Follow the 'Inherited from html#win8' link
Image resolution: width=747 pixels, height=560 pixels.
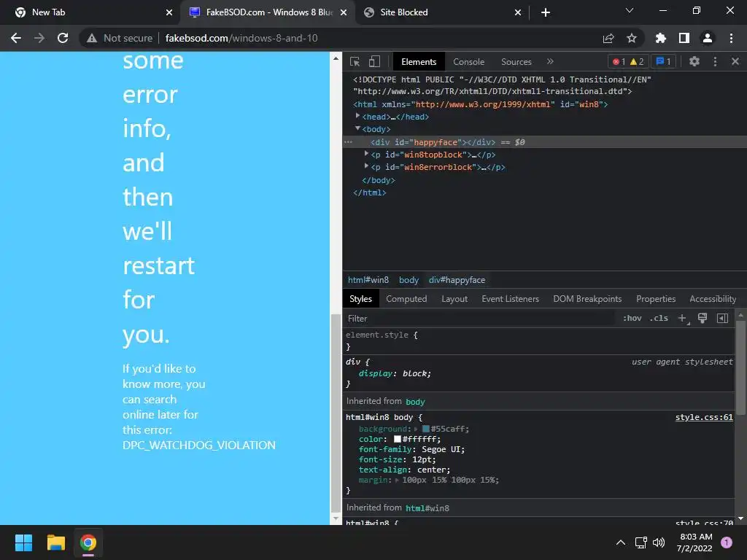427,508
